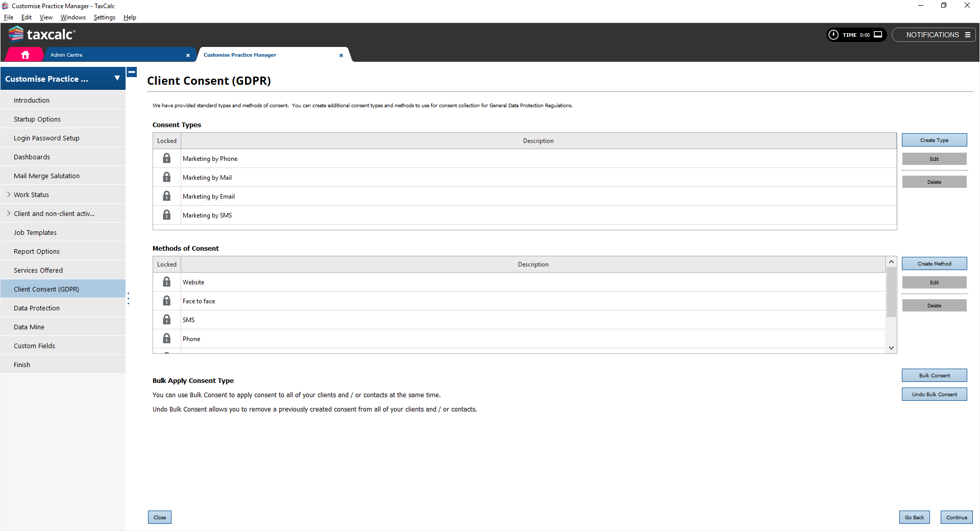This screenshot has width=980, height=531.
Task: Expand the Work Status tree item
Action: click(9, 195)
